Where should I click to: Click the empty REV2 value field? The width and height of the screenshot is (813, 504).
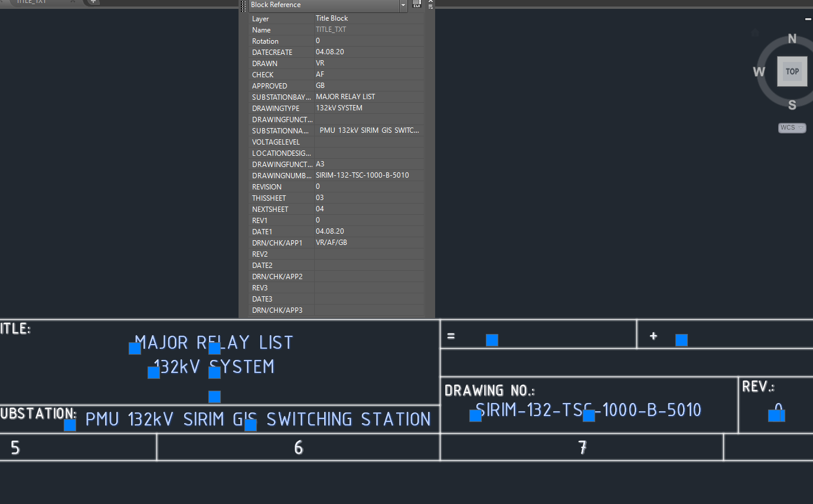[369, 254]
